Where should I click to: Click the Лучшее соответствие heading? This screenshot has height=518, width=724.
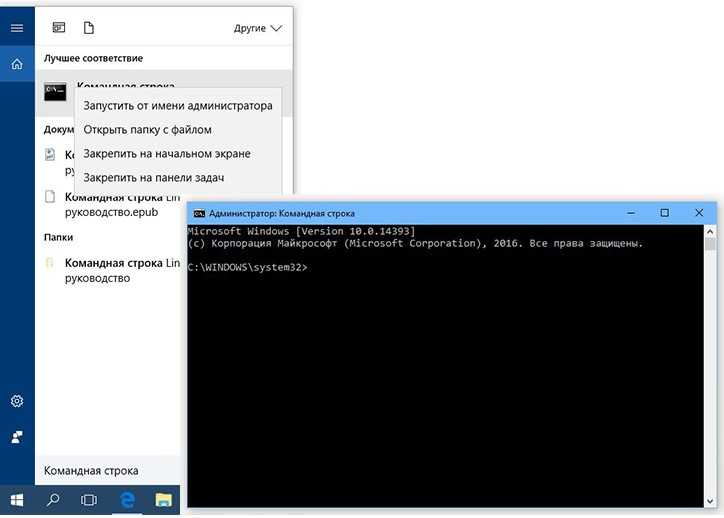coord(93,59)
